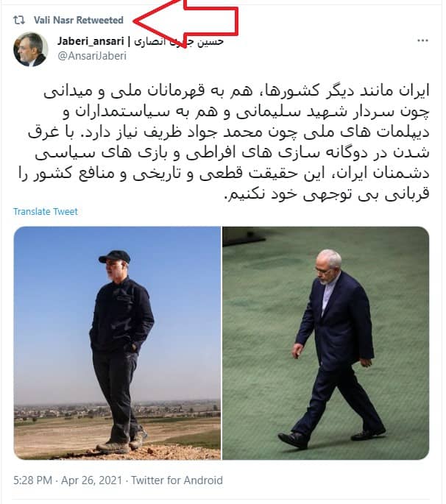Click the black cap in left photo

tap(115, 257)
